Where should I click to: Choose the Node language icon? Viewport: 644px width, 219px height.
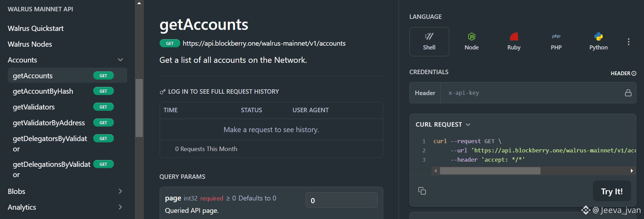[x=471, y=37]
